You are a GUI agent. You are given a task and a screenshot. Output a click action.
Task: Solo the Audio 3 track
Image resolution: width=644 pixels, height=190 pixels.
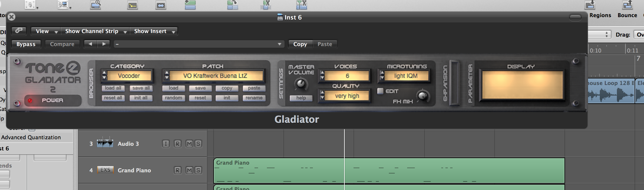(x=198, y=144)
